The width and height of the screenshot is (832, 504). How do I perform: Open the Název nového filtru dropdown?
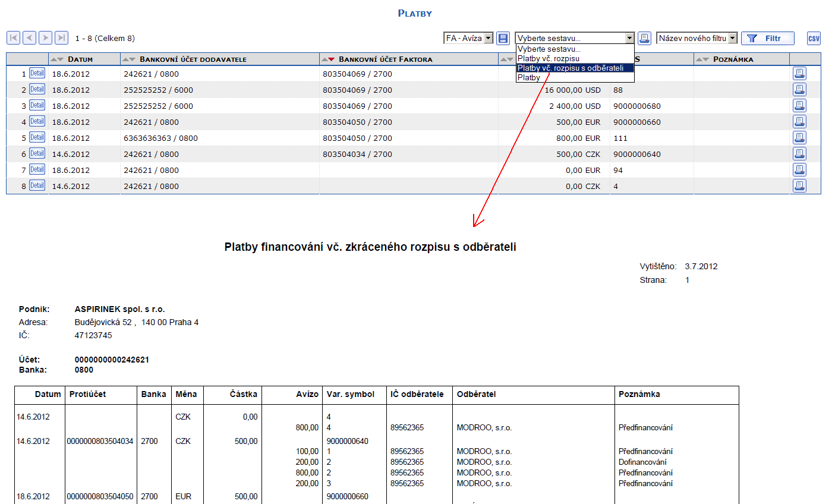click(697, 38)
